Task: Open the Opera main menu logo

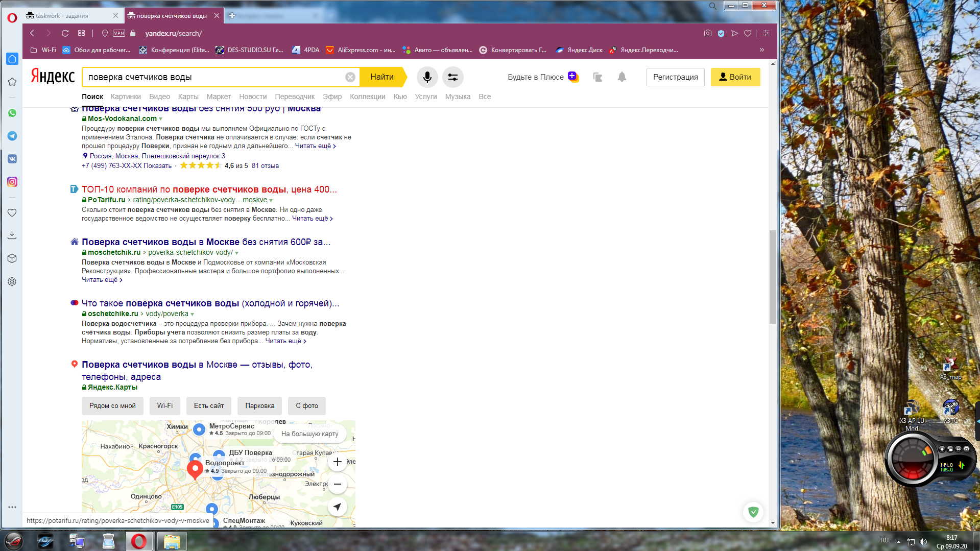Action: 12,18
